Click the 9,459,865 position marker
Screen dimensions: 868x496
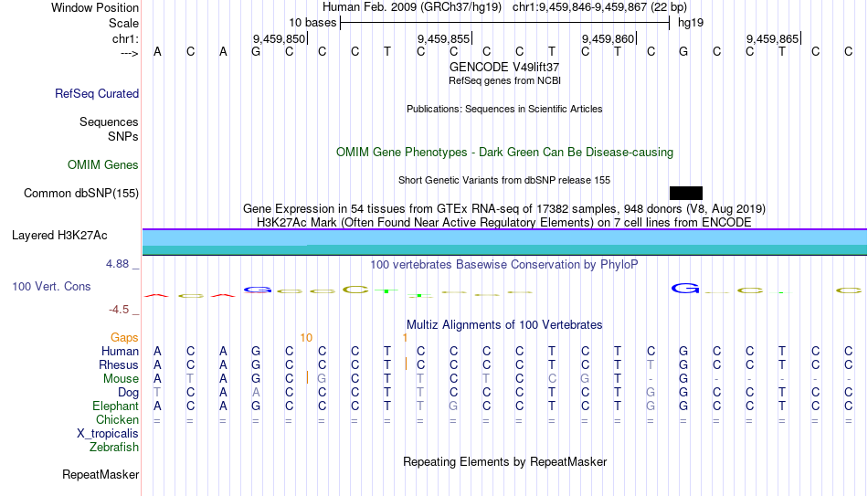772,38
